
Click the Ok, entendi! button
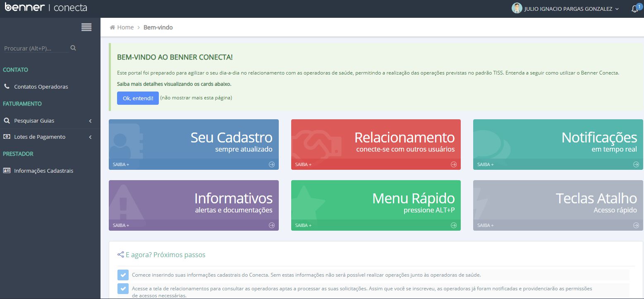click(x=138, y=98)
